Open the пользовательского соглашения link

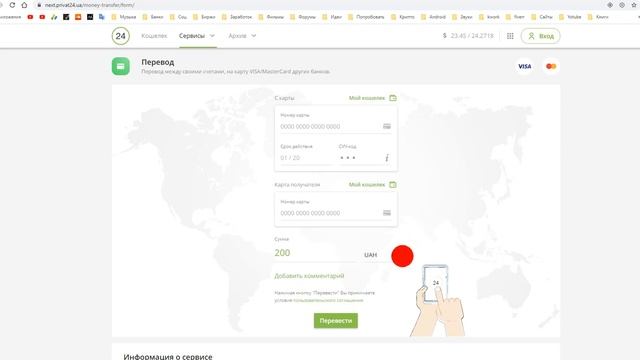point(328,300)
